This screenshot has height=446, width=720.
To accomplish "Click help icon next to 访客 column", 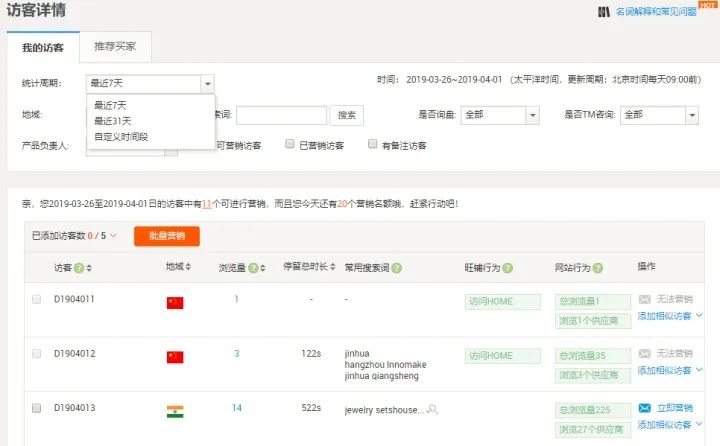I will click(x=79, y=268).
